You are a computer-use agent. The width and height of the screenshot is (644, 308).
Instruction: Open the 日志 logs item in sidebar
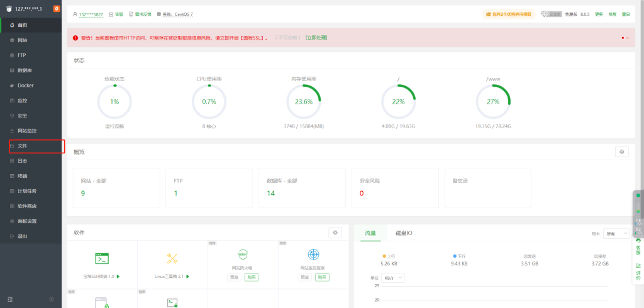(x=31, y=161)
